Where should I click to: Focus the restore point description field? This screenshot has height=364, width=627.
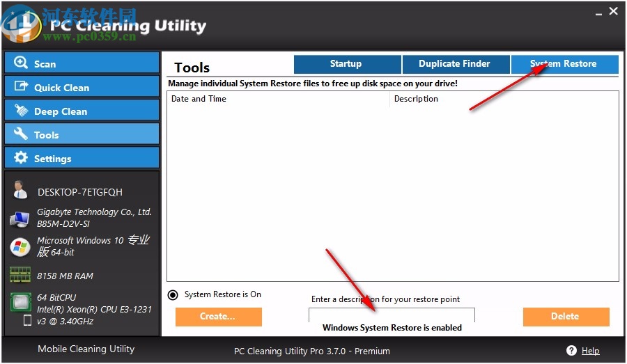392,315
